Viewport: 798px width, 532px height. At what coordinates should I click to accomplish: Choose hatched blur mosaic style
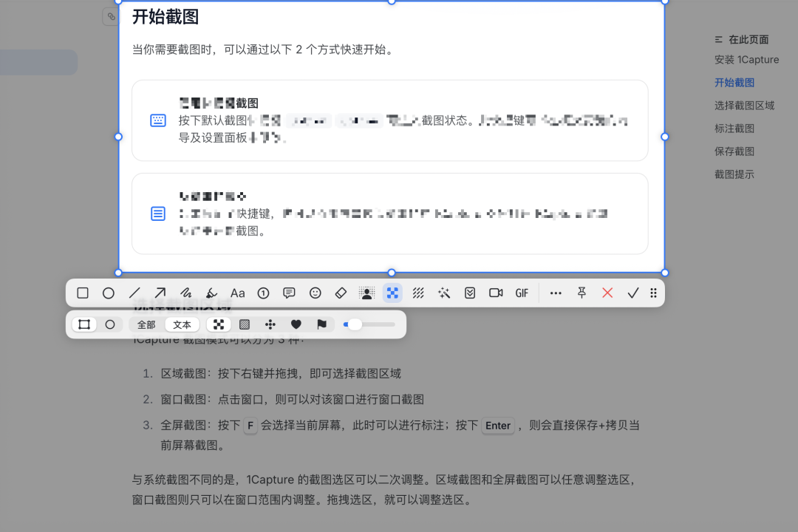(x=245, y=325)
